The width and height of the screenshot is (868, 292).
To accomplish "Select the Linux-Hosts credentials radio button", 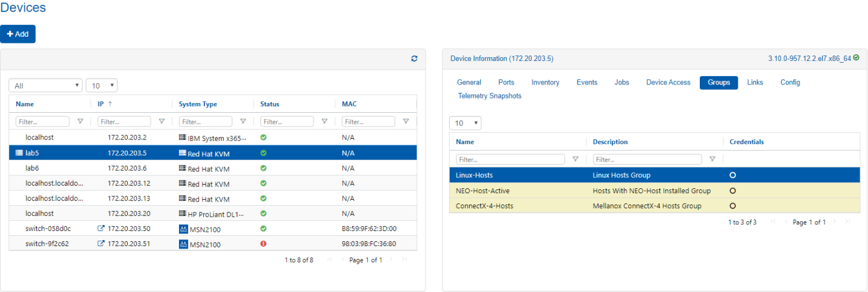I will pos(732,176).
